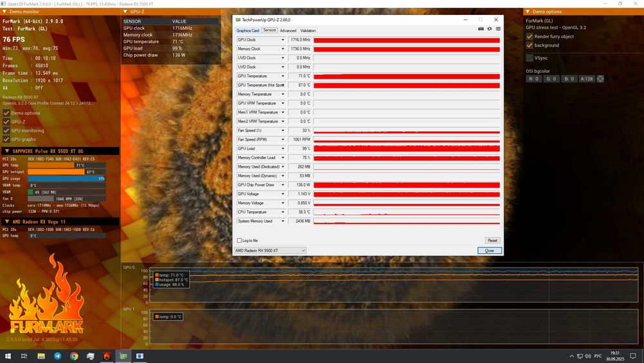Click the volume tray icon
This screenshot has height=363, width=644.
click(588, 356)
